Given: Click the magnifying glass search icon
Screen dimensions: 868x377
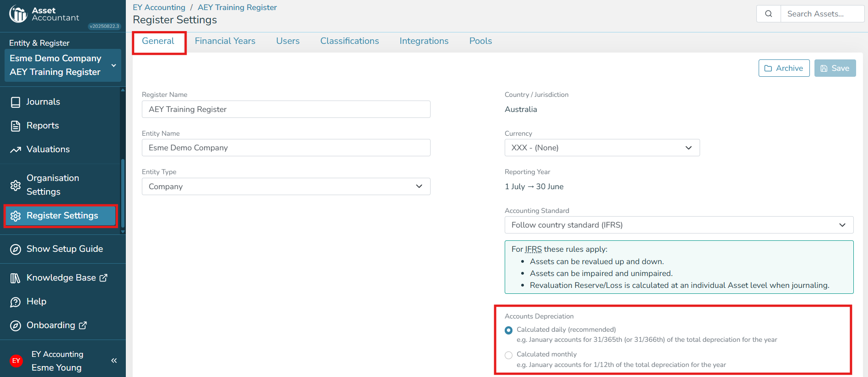Looking at the screenshot, I should click(769, 14).
